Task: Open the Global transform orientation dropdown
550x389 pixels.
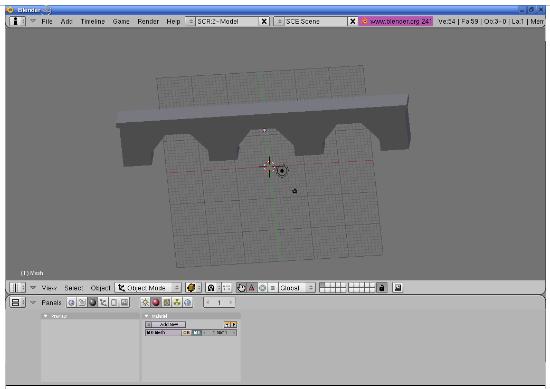Action: [x=297, y=288]
